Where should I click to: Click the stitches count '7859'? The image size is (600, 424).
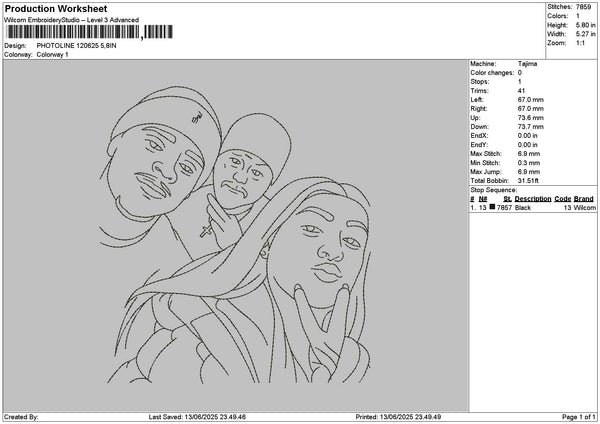584,7
